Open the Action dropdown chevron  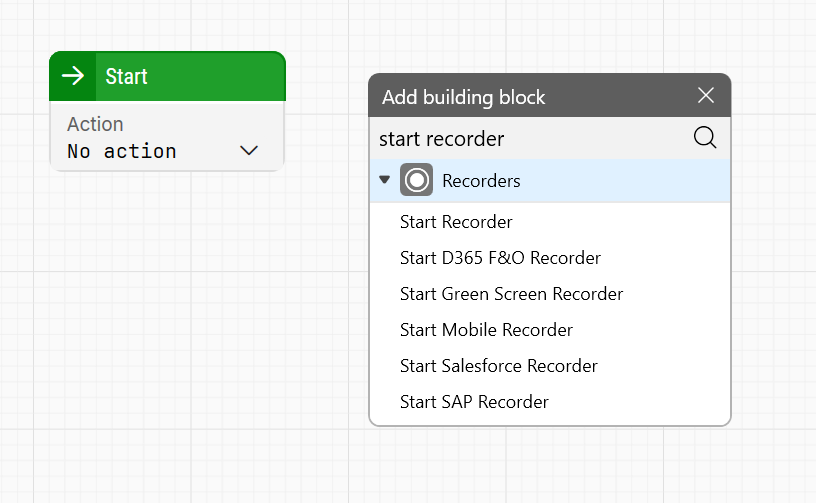click(x=249, y=151)
